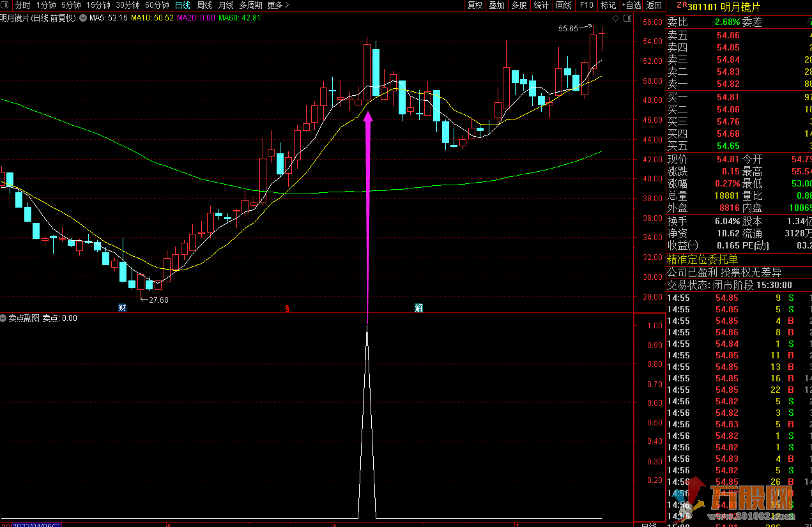Select the 30分钟 period tab
Viewport: 812px width, 527px height.
127,5
